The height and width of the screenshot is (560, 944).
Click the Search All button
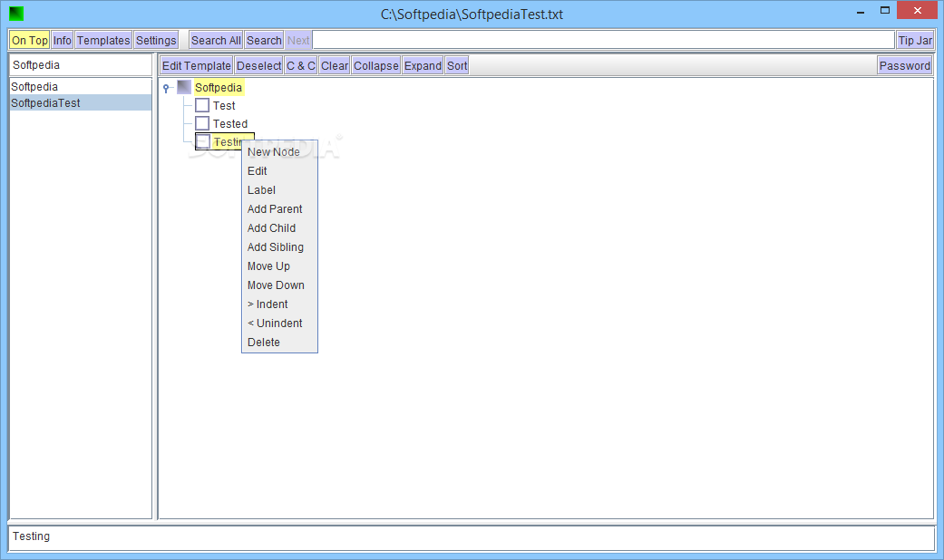coord(216,40)
